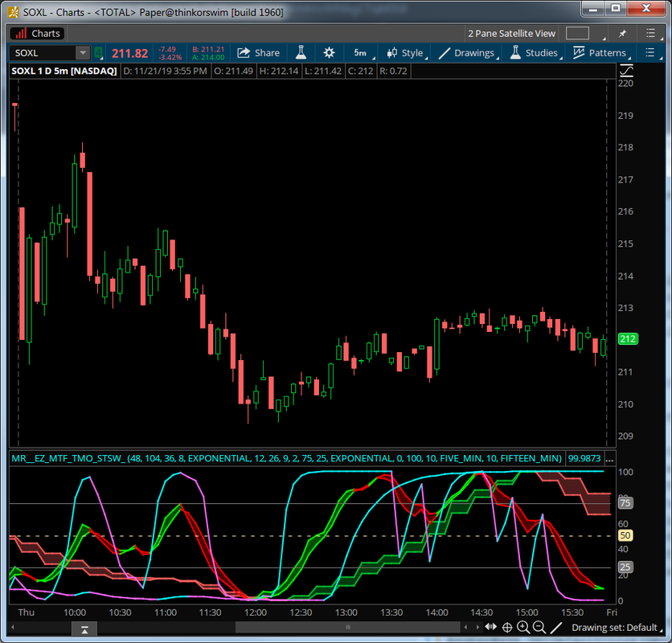672x643 pixels.
Task: Click the C: 212 close value
Action: tap(360, 71)
